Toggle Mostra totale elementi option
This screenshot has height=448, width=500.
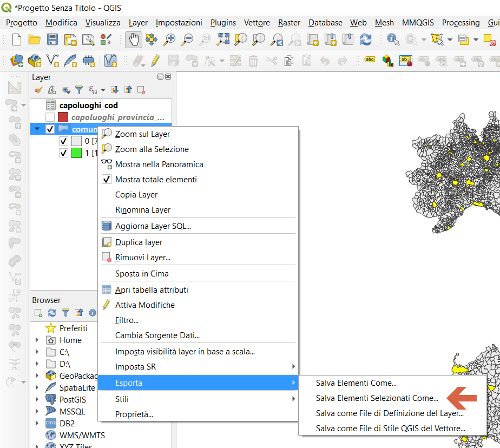pyautogui.click(x=156, y=180)
